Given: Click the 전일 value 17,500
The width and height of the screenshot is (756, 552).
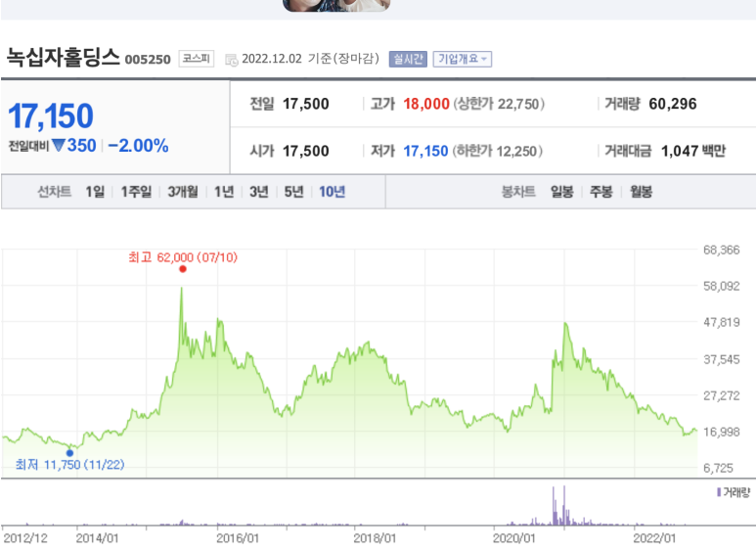Looking at the screenshot, I should [x=306, y=104].
